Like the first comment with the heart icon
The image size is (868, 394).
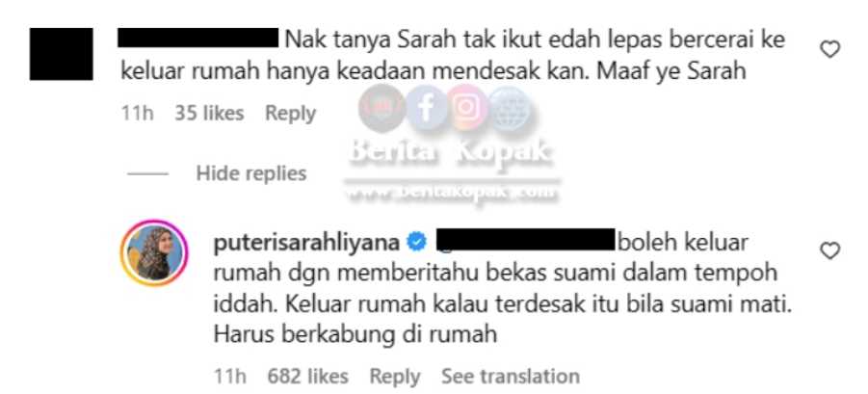pyautogui.click(x=829, y=50)
